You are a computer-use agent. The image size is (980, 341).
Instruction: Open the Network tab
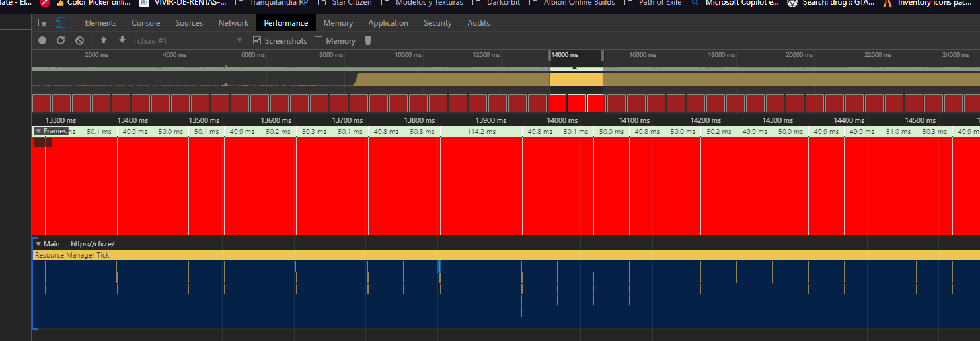point(233,23)
